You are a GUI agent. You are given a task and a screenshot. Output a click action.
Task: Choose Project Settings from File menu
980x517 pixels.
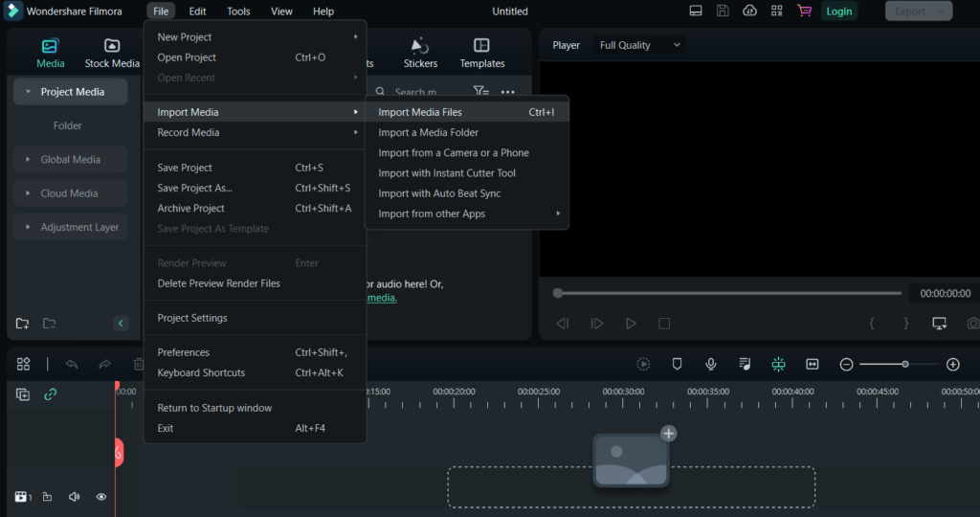(192, 318)
